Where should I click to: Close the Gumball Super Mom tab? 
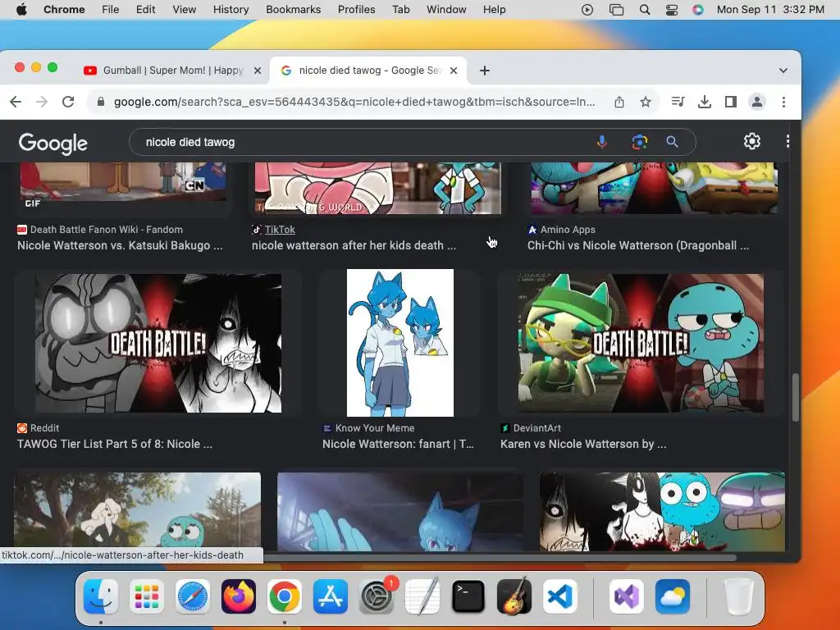[x=258, y=71]
